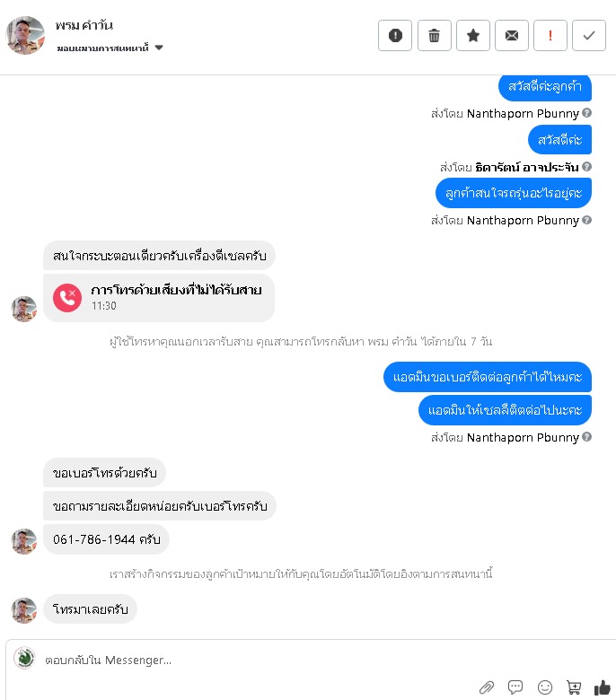This screenshot has height=700, width=616.
Task: Send a thumbs-up like
Action: click(x=603, y=687)
